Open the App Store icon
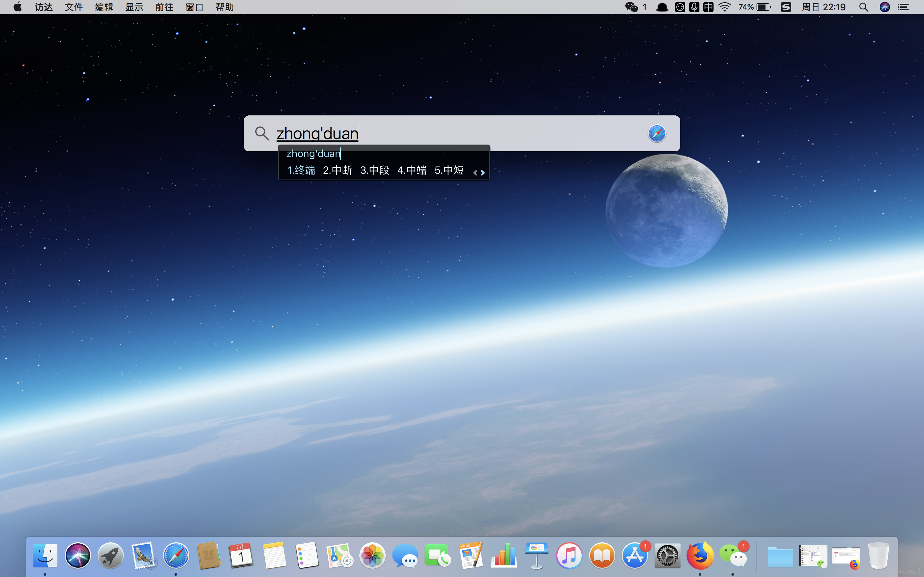 [x=635, y=556]
